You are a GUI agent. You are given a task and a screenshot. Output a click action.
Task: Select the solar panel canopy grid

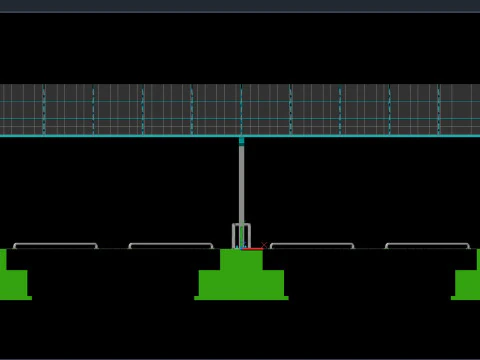(240, 109)
